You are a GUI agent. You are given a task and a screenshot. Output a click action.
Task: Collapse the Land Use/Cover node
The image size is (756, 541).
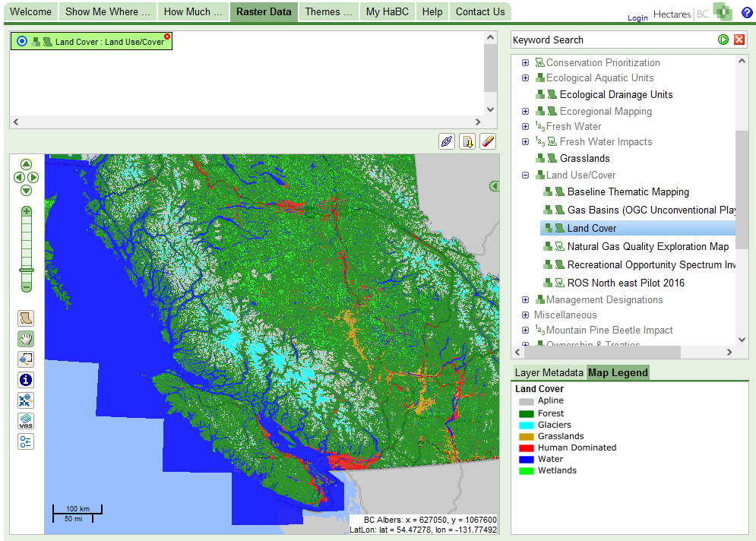coord(526,175)
